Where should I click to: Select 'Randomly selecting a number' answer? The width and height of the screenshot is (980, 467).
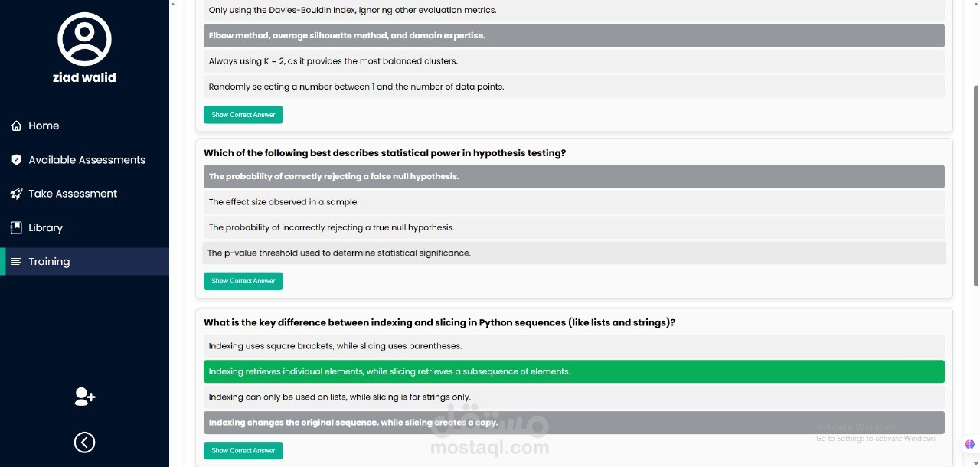pos(573,87)
